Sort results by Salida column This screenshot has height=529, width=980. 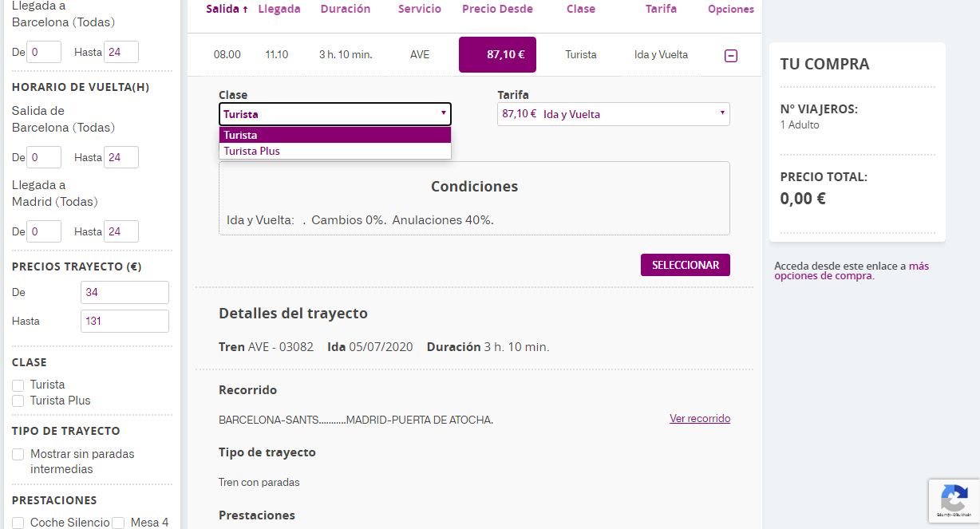(x=227, y=10)
